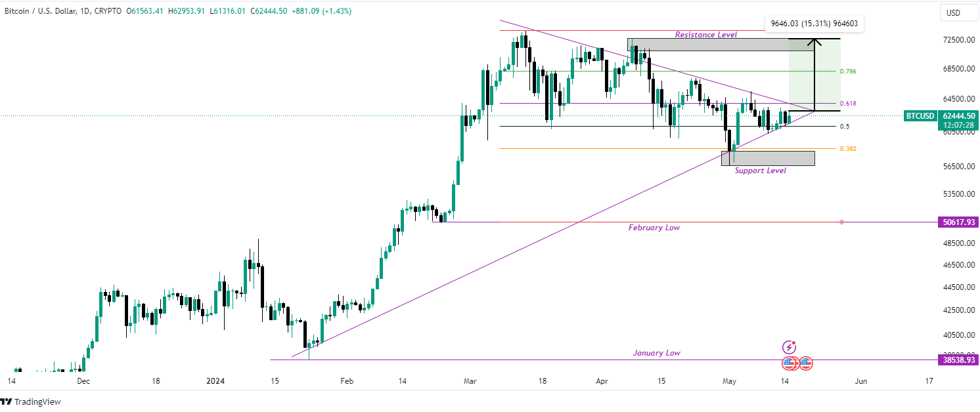Open the leftmost US flag economic event
This screenshot has height=412, width=980.
click(x=789, y=363)
